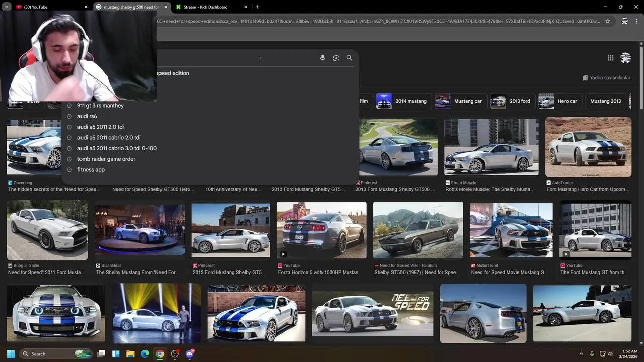The height and width of the screenshot is (362, 644).
Task: Open Yadda saxlanılanlar saved items
Action: (x=606, y=78)
